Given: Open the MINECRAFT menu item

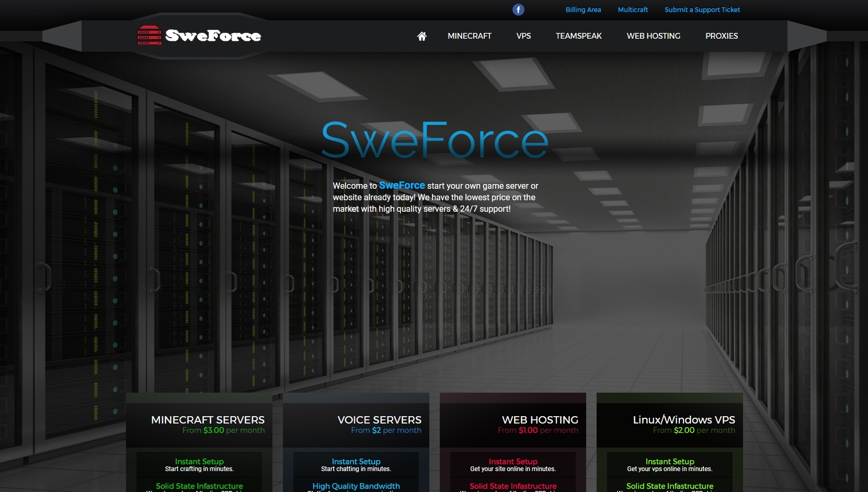Looking at the screenshot, I should [x=470, y=36].
